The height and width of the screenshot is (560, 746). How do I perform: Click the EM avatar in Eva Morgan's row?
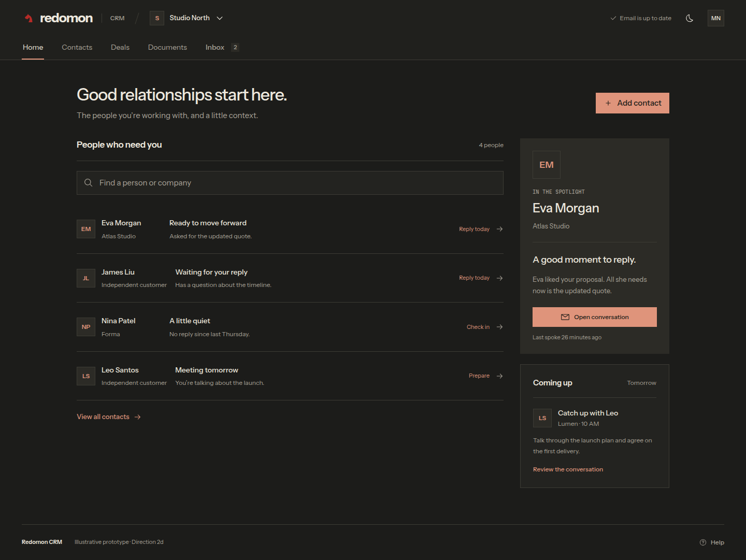(x=86, y=229)
